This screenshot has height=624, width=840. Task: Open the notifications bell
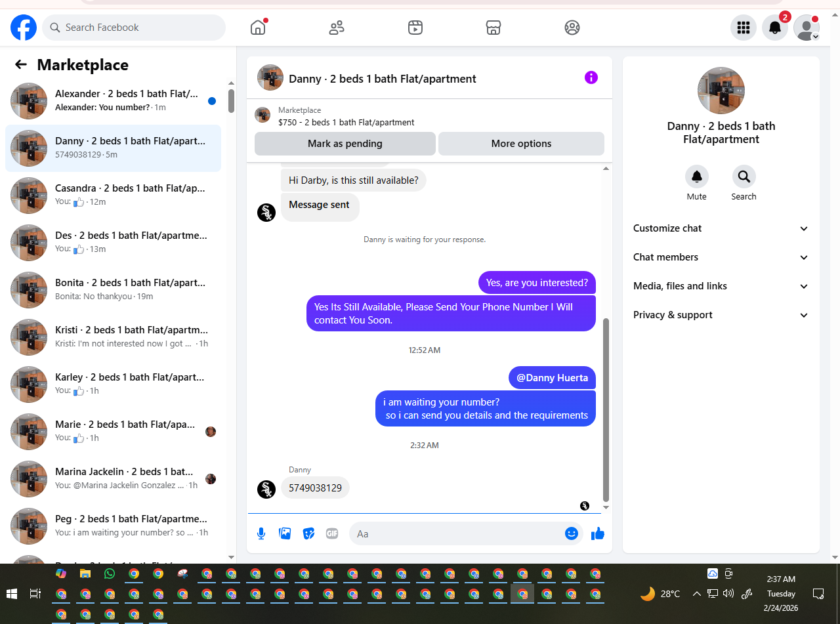[775, 28]
